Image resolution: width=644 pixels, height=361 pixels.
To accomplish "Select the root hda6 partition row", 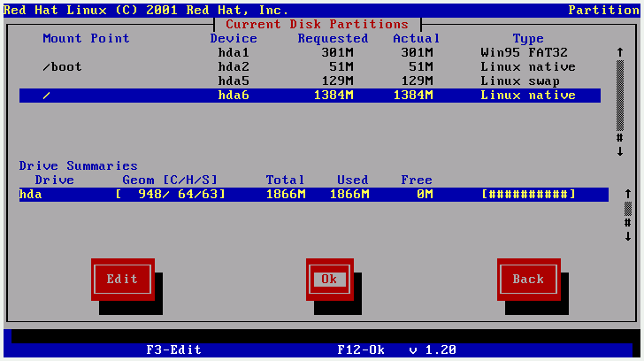I will 310,96.
